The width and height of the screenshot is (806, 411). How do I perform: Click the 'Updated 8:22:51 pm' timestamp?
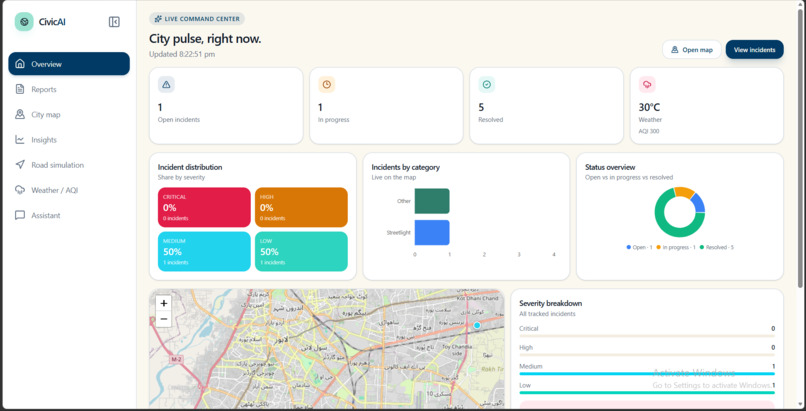pyautogui.click(x=182, y=54)
